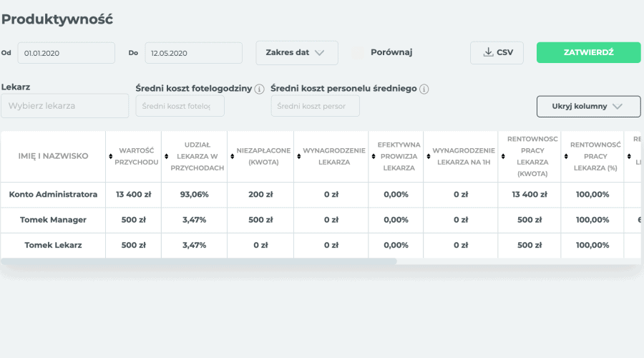
Task: Sort by Wynagrodzenie lekarza na 1h
Action: click(x=428, y=156)
